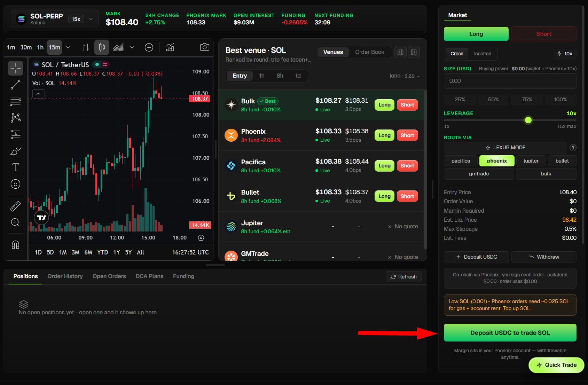This screenshot has width=588, height=385.
Task: Open the chart style dropdown arrow
Action: tap(132, 47)
